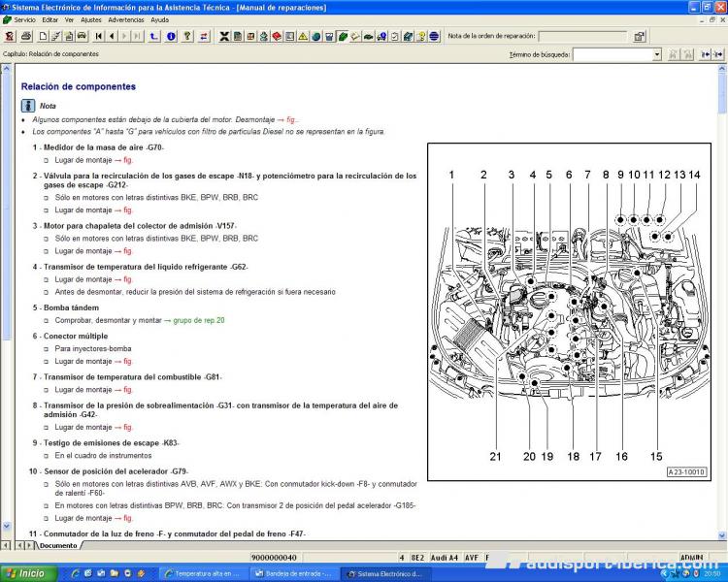Open the Editar menu
The height and width of the screenshot is (582, 728).
[50, 20]
